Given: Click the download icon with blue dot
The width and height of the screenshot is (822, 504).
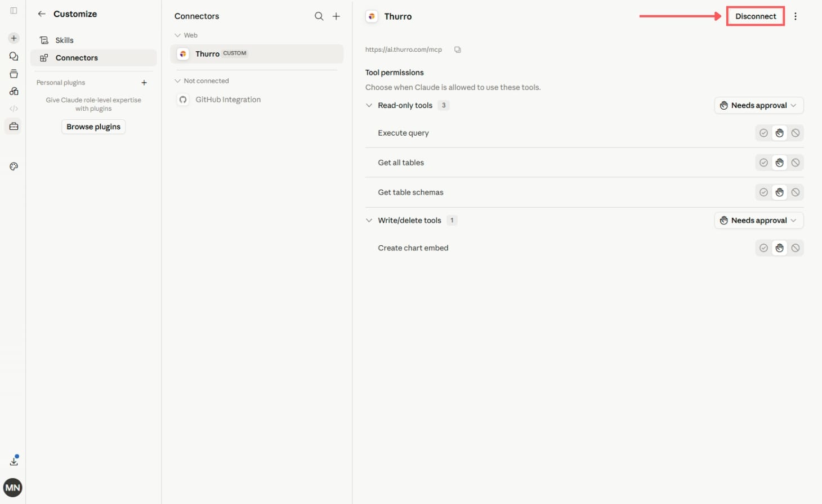Looking at the screenshot, I should click(14, 461).
